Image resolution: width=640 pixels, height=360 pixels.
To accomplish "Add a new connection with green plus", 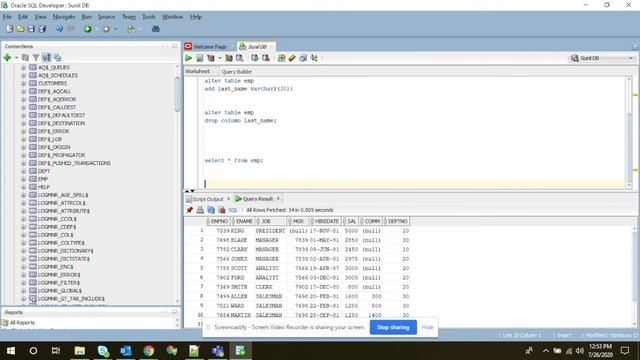I will [x=7, y=58].
